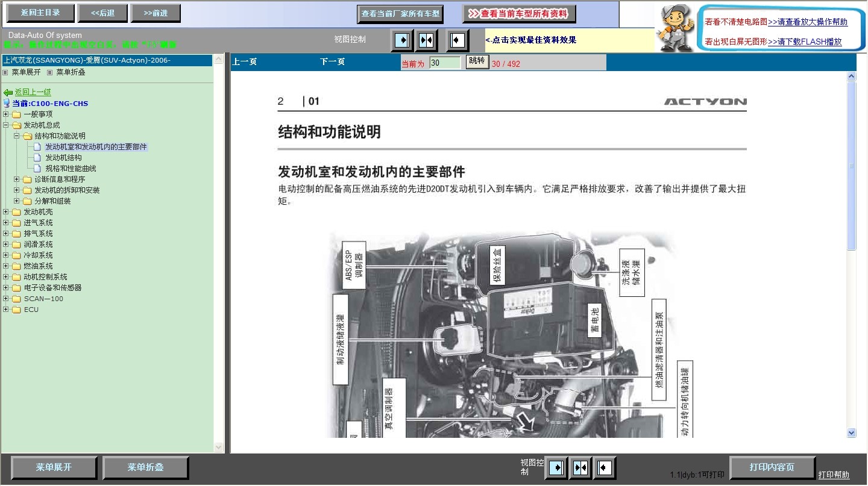Collapse the 发动机总成 tree node

pos(6,125)
